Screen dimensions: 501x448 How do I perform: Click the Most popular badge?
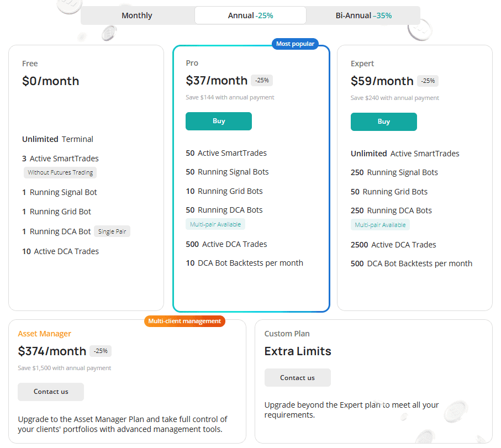(x=295, y=44)
